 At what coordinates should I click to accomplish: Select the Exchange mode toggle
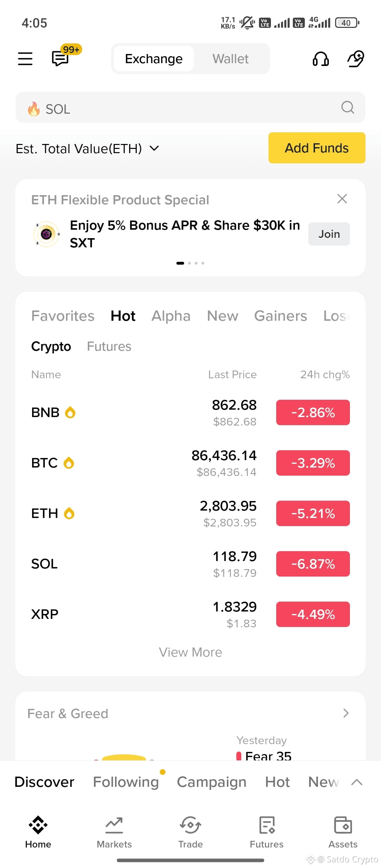pyautogui.click(x=154, y=59)
